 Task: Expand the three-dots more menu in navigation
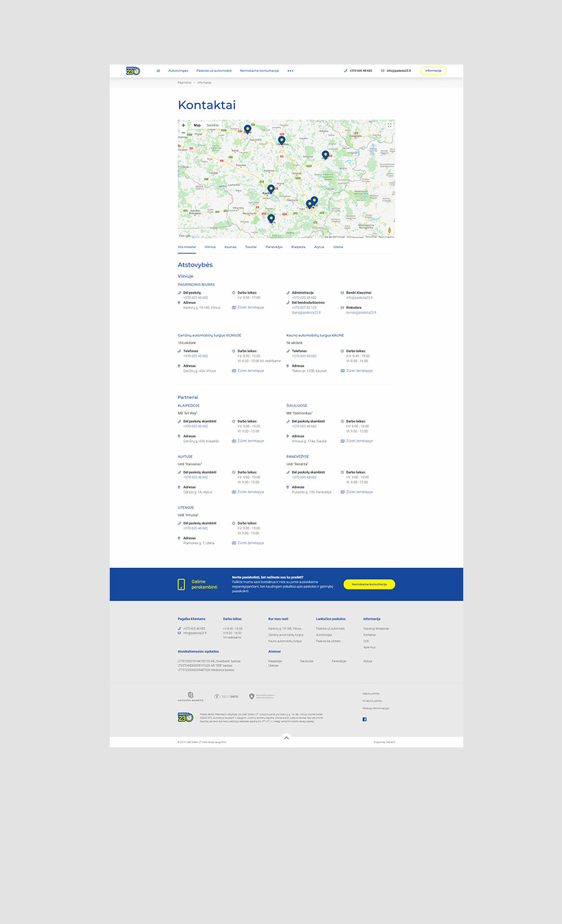point(290,71)
